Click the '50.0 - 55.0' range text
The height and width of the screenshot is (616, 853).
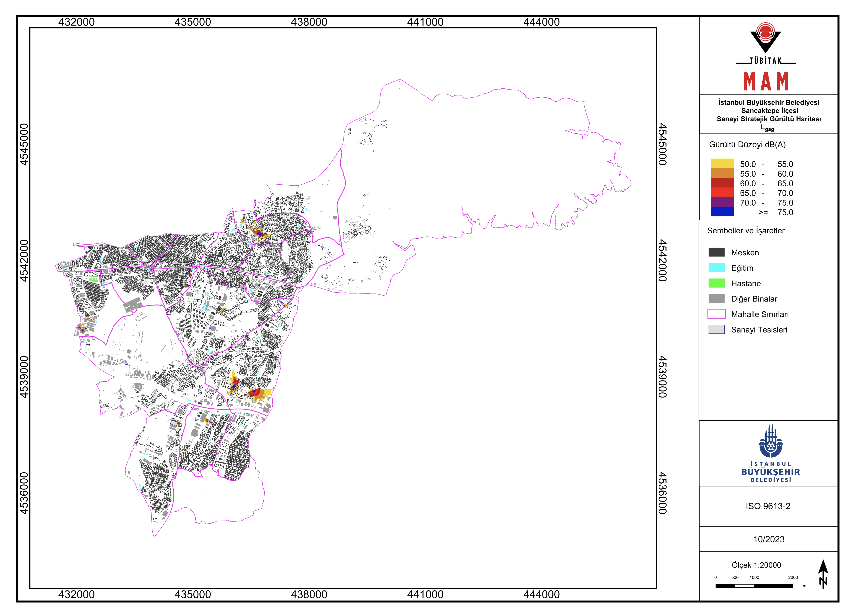coord(767,164)
